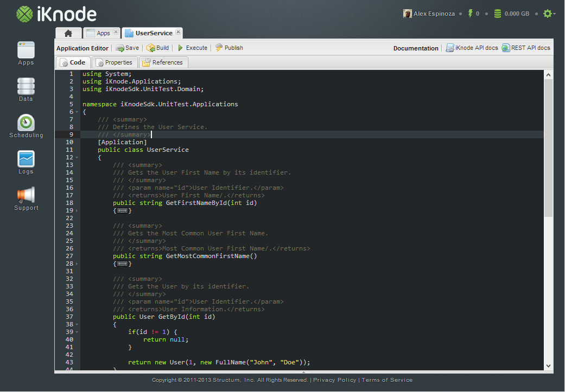The width and height of the screenshot is (565, 392).
Task: Click the Application Editor label
Action: [82, 48]
